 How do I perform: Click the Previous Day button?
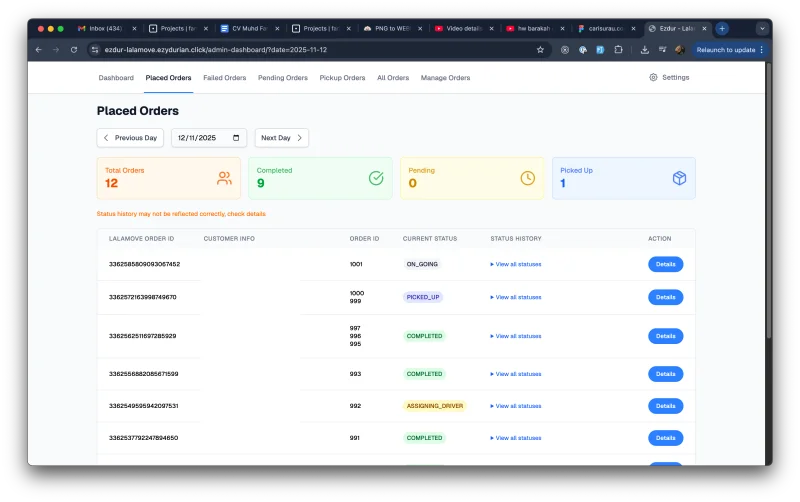click(130, 138)
